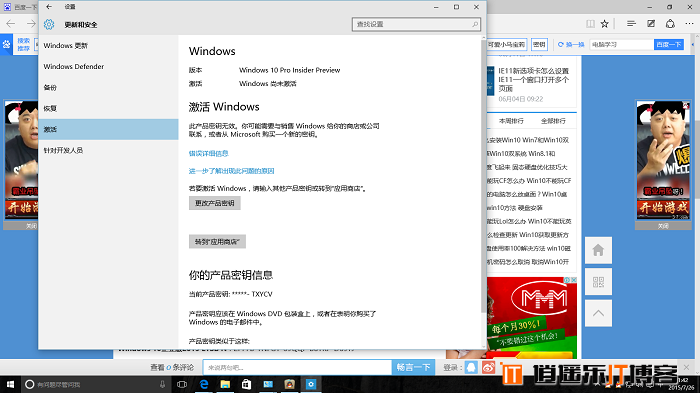Open the Edge Hub icon
The image size is (700, 393).
click(x=631, y=24)
